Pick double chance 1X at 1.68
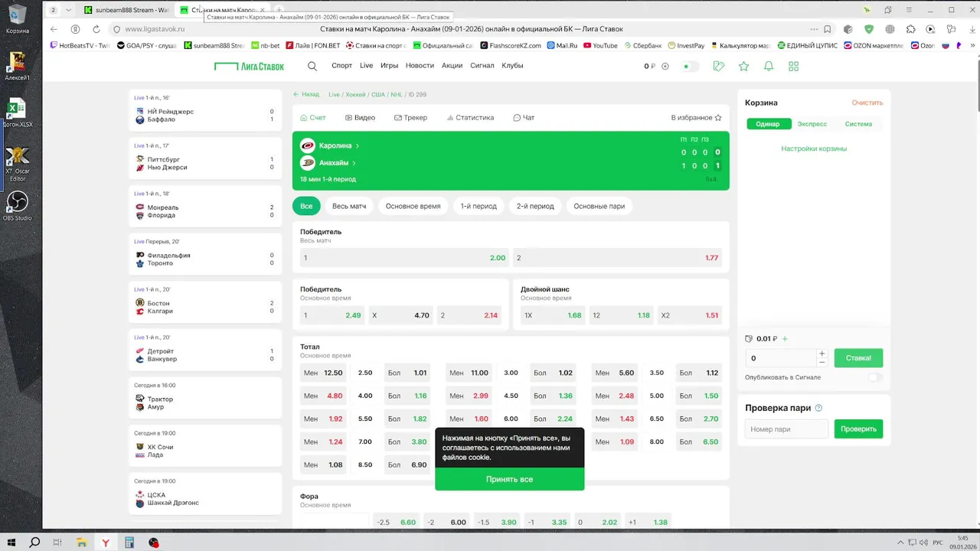This screenshot has width=980, height=551. 553,315
